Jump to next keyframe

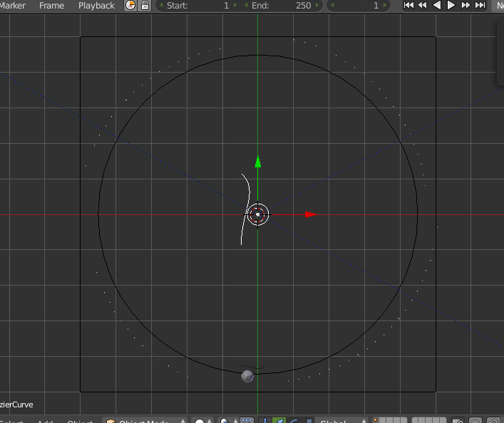466,5
